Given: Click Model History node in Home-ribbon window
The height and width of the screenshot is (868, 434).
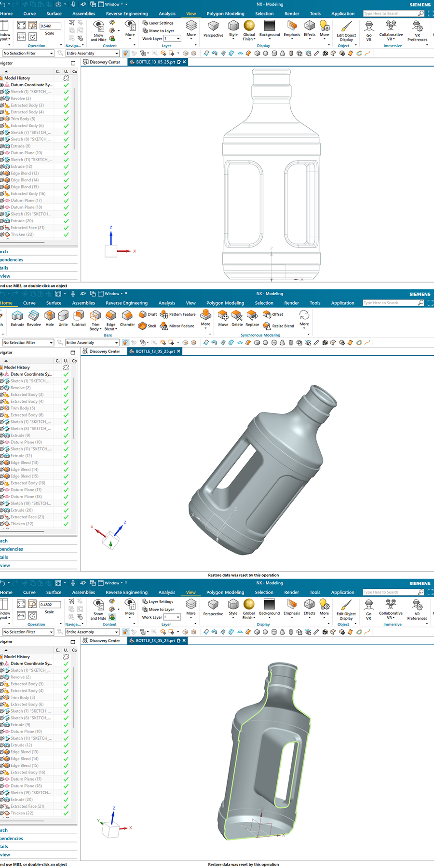Looking at the screenshot, I should tap(17, 367).
